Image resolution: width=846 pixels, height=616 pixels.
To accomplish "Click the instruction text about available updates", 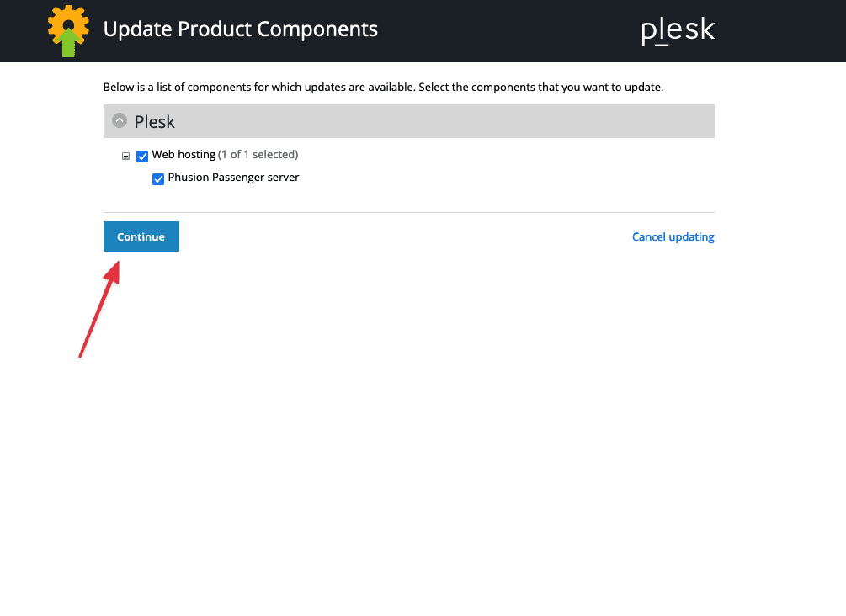I will point(383,87).
